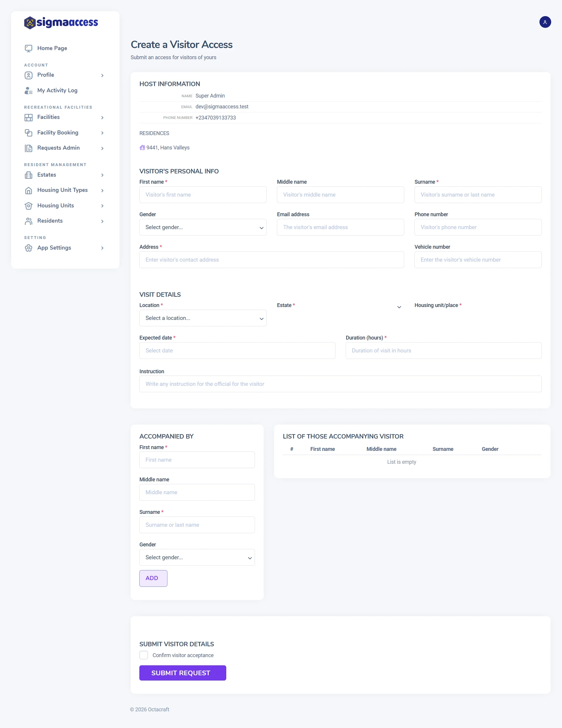Open the Estate dropdown arrow
The image size is (562, 728).
[x=399, y=307]
